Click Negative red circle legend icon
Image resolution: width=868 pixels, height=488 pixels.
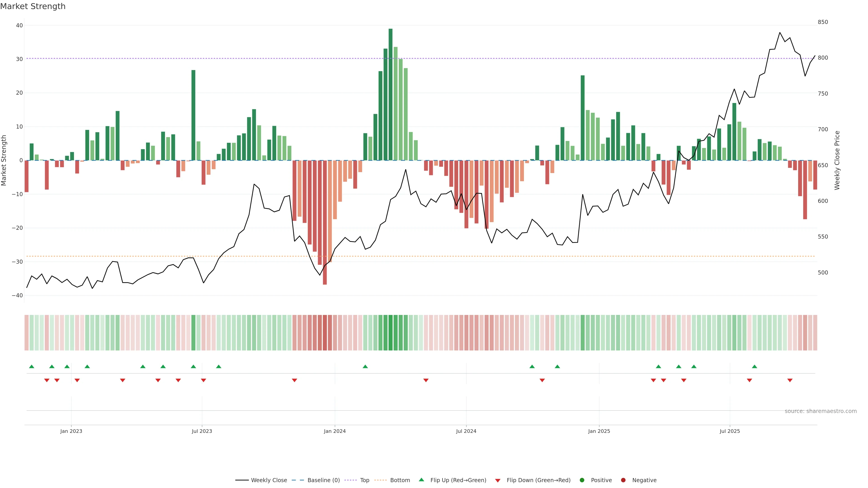click(x=623, y=480)
